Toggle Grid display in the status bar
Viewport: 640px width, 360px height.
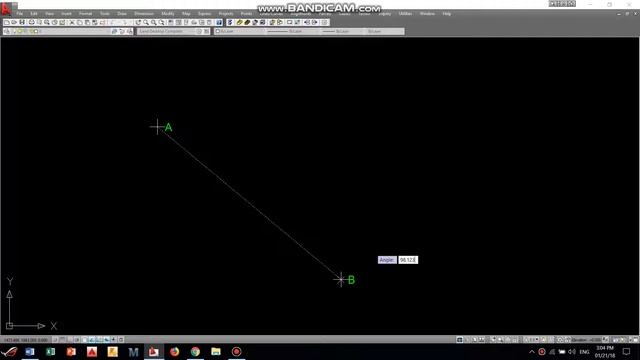click(x=62, y=340)
